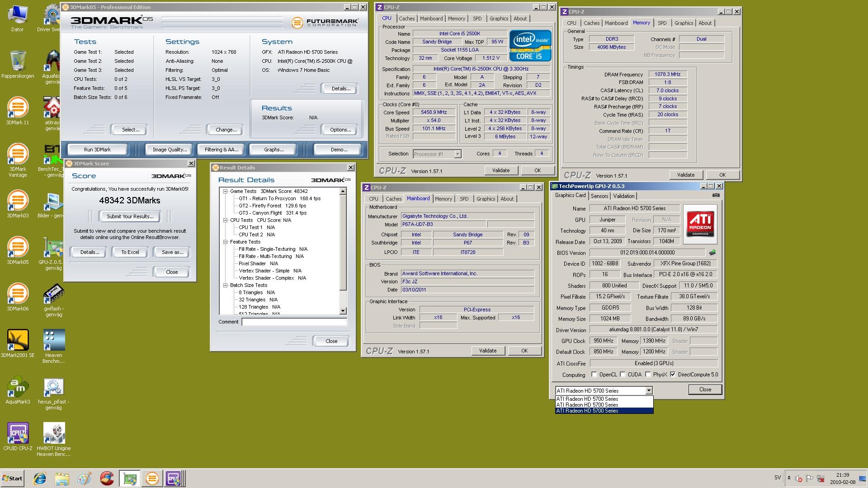Click Result Details scrollbar up arrow
Image resolution: width=868 pixels, height=488 pixels.
tap(343, 192)
